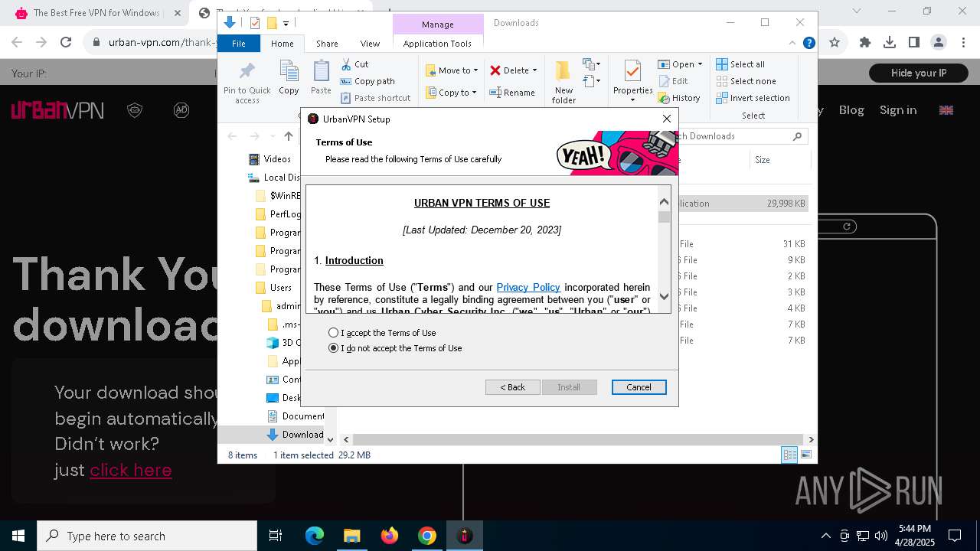Open Chrome extensions puzzle icon
This screenshot has height=551, width=980.
point(865,43)
